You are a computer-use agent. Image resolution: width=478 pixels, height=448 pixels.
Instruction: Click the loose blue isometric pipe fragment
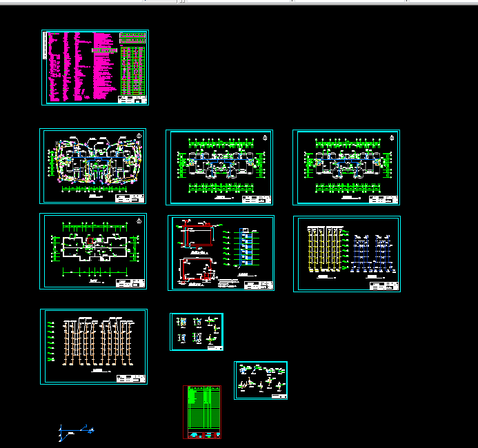(76, 432)
